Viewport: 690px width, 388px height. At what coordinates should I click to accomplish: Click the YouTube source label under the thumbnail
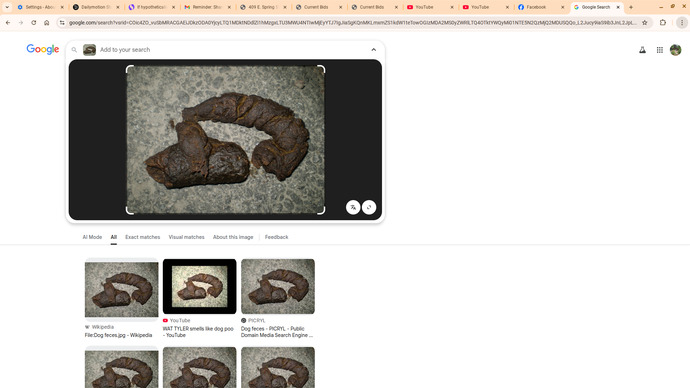click(x=180, y=321)
